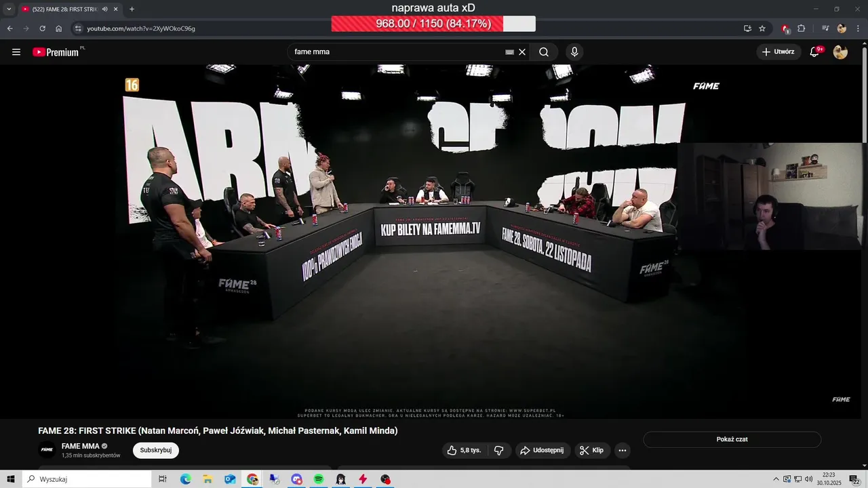This screenshot has height=488, width=868.
Task: Open media controls icon in toolbar
Action: coord(825,28)
